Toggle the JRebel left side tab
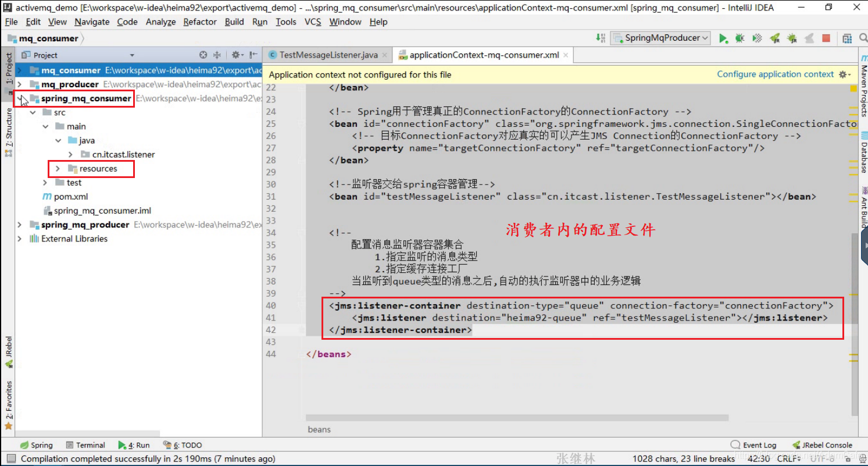This screenshot has width=868, height=466. (x=8, y=352)
